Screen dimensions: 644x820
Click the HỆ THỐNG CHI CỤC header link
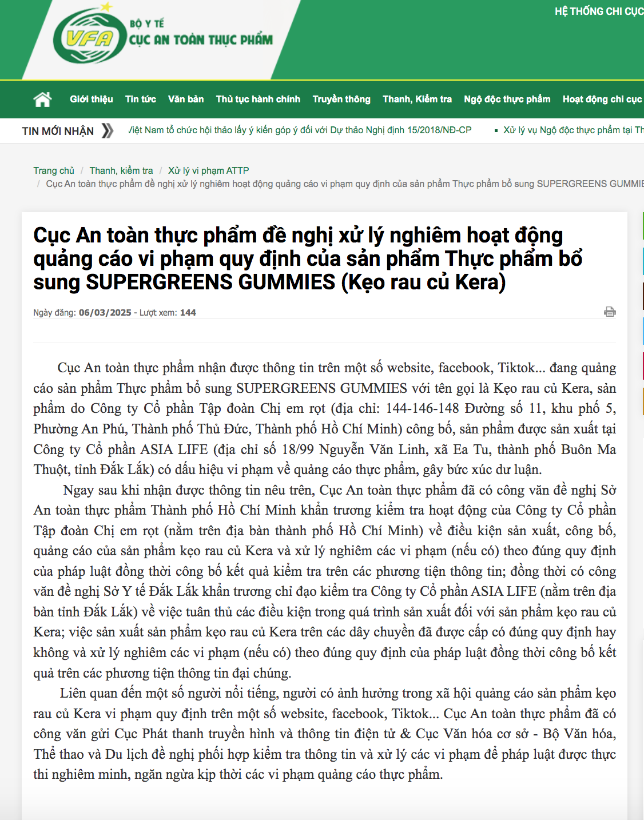pos(599,11)
